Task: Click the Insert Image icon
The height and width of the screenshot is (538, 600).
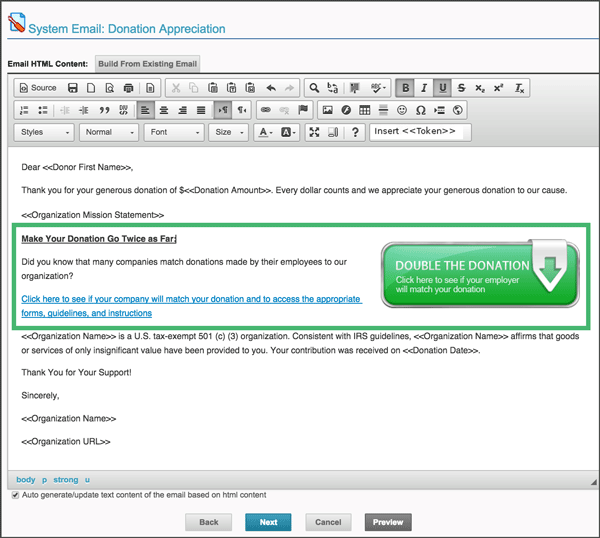Action: [x=328, y=111]
